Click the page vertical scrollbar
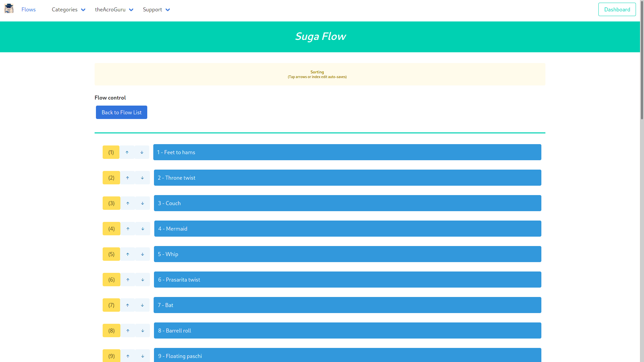This screenshot has height=362, width=644. (x=642, y=60)
